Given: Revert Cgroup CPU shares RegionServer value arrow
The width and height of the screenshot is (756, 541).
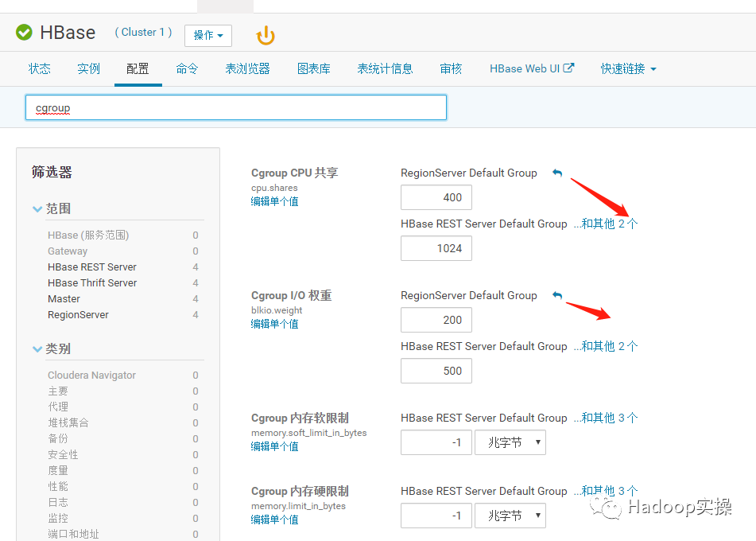Looking at the screenshot, I should pos(557,173).
